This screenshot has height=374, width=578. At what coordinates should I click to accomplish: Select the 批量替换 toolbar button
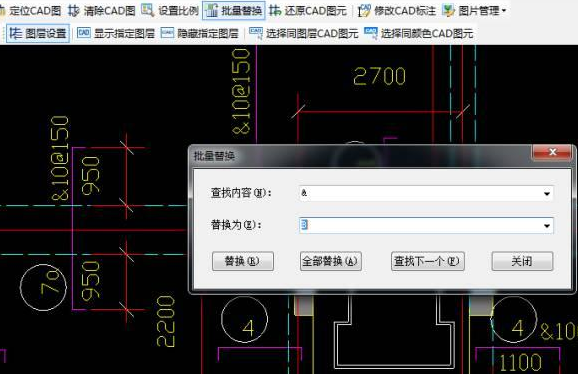pos(234,10)
